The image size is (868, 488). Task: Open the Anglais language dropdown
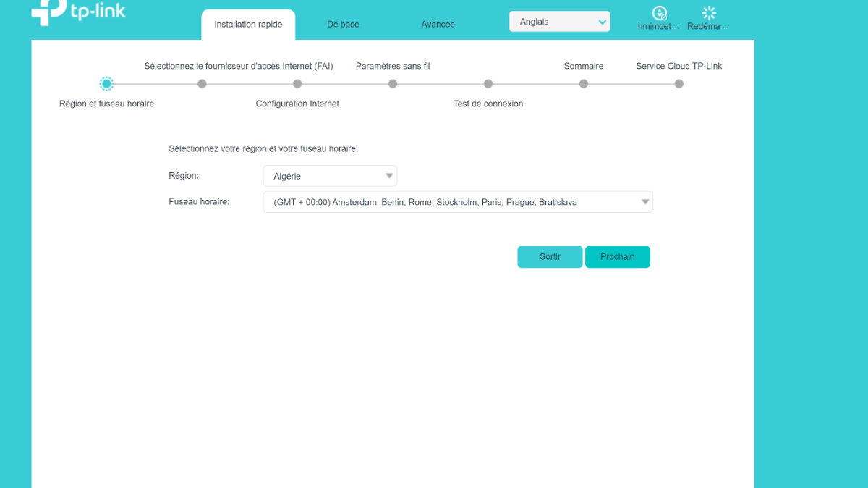(559, 22)
